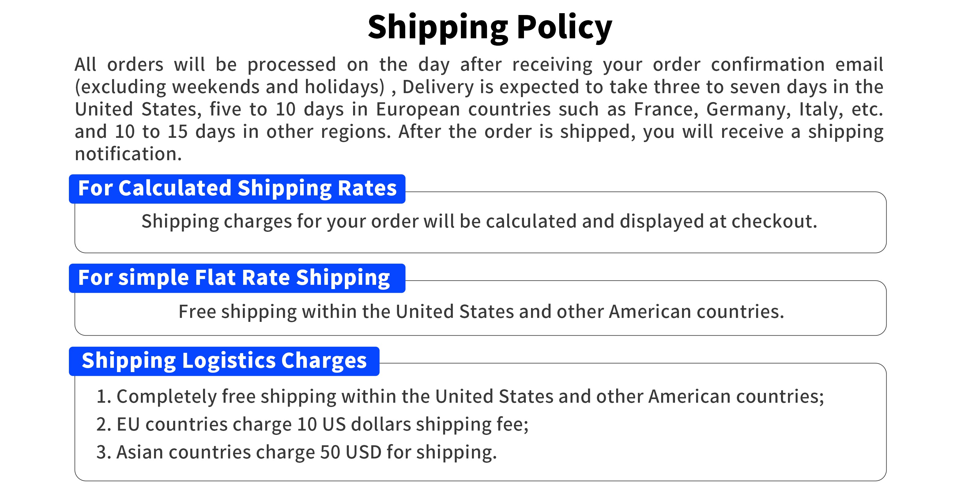
Task: Click the Asian countries 50 USD item
Action: click(296, 452)
